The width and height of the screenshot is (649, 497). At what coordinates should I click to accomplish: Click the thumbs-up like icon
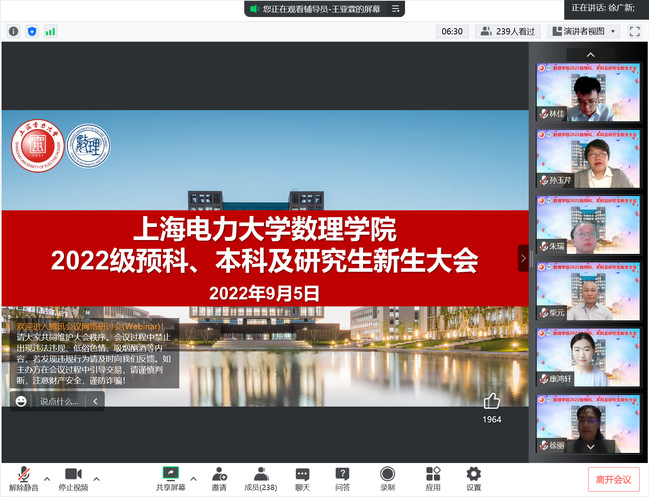(x=492, y=401)
